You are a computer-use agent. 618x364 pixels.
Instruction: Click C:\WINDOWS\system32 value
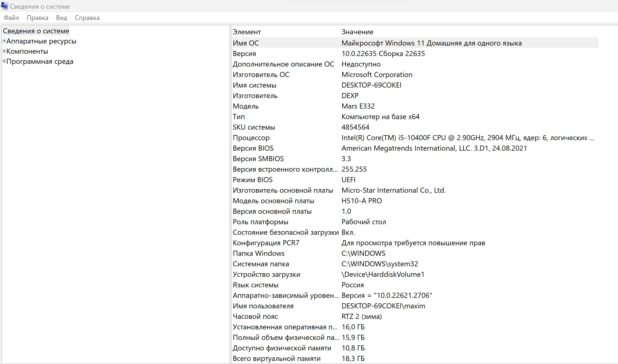tap(380, 264)
